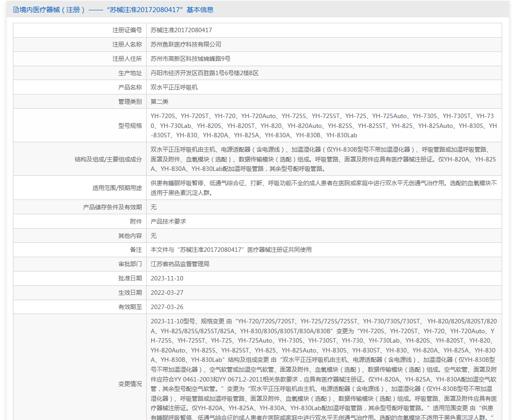Click the remark text starting 本文件与
The image size is (512, 420).
231,250
